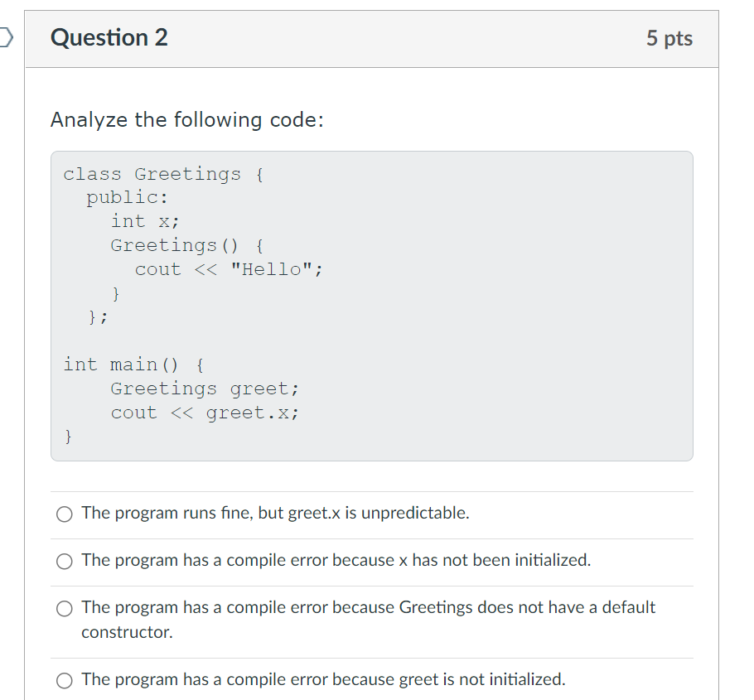
Task: Click the 'Greetings() {' constructor line
Action: 187,246
